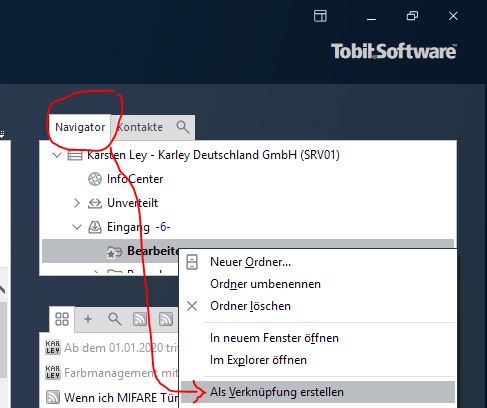487x408 pixels.
Task: Click the Unverteilt tray icon
Action: [x=95, y=203]
